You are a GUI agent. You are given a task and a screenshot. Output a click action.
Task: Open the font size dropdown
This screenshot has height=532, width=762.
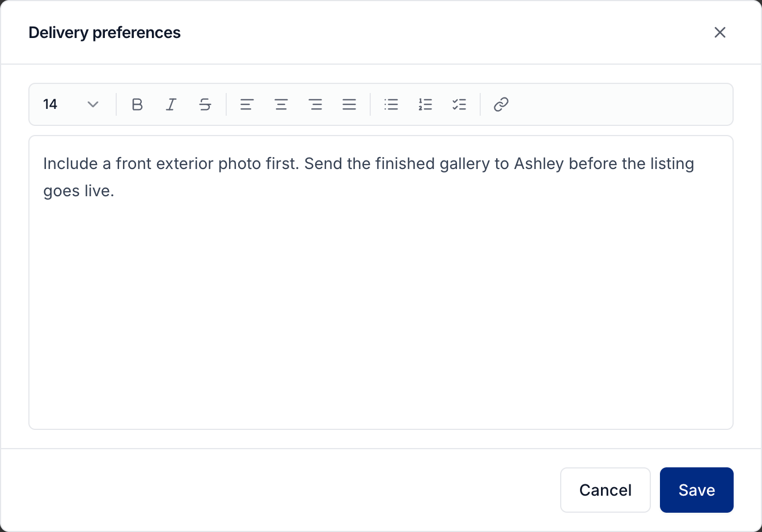71,104
